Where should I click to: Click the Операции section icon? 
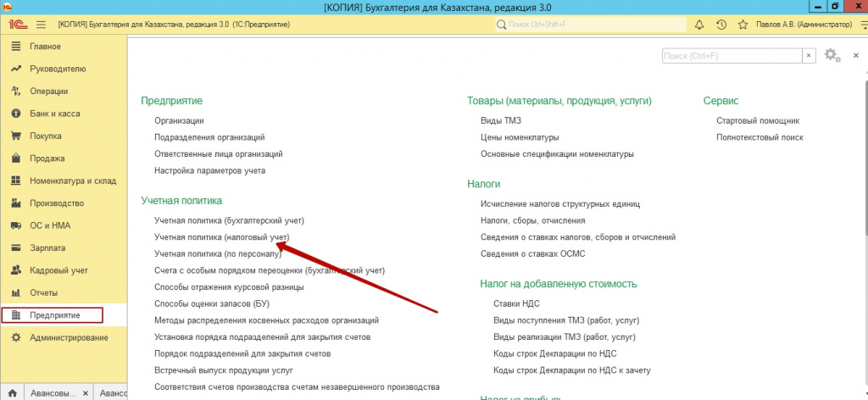pos(16,92)
